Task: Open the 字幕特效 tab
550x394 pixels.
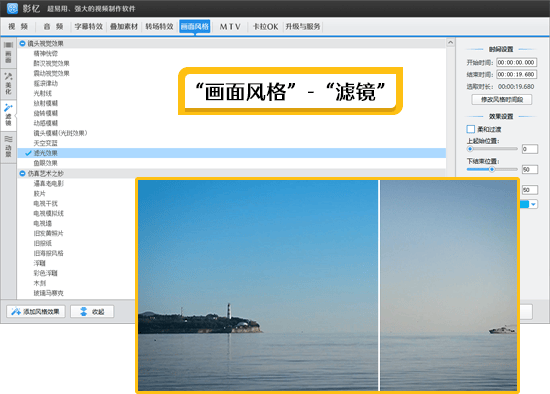Action: click(88, 26)
